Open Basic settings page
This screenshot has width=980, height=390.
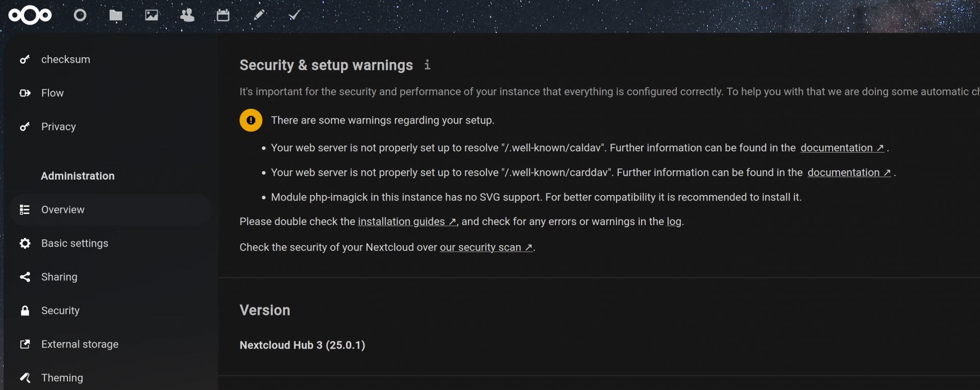point(111,243)
